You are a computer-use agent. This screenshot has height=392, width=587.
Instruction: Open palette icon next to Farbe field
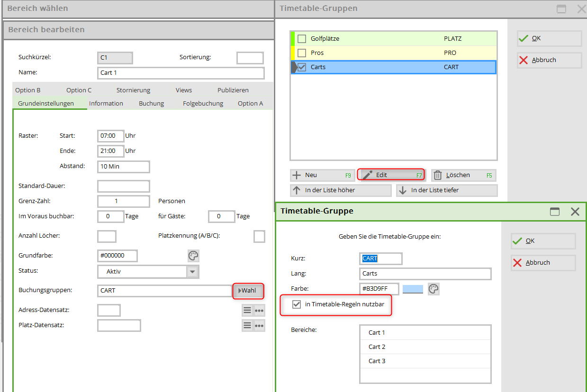[x=433, y=289]
